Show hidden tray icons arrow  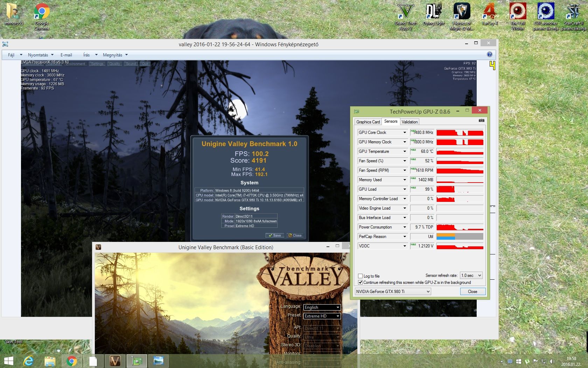click(x=502, y=361)
